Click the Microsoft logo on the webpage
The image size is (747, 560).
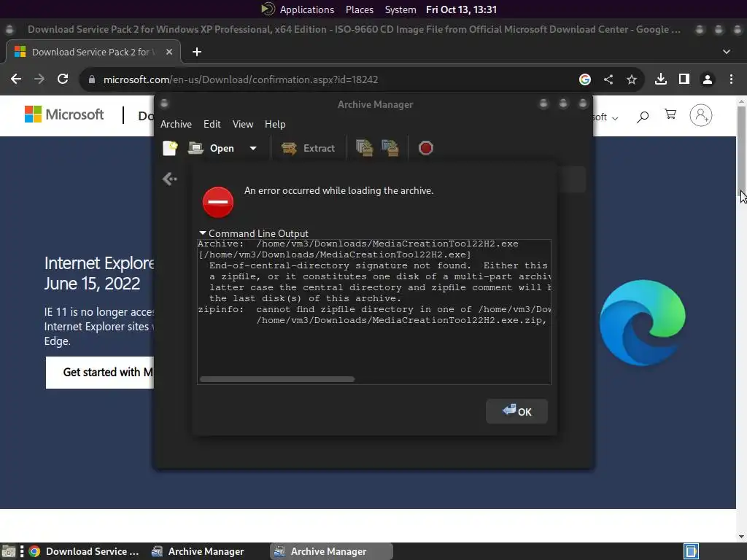click(64, 114)
